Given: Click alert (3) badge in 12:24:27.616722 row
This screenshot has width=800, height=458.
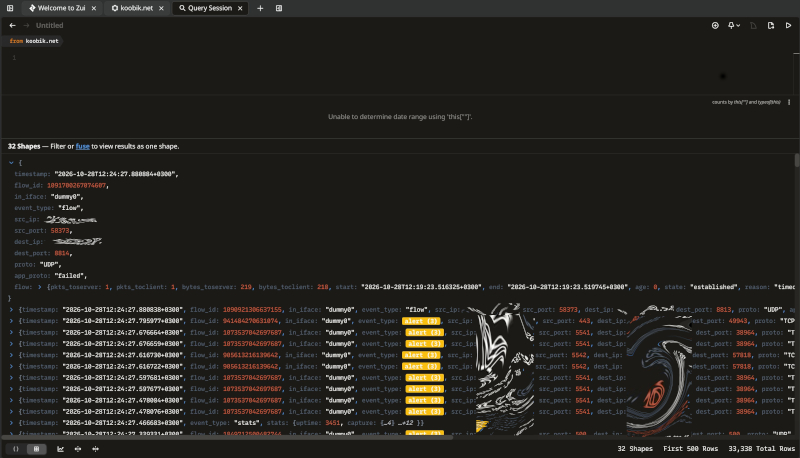Looking at the screenshot, I should point(421,366).
